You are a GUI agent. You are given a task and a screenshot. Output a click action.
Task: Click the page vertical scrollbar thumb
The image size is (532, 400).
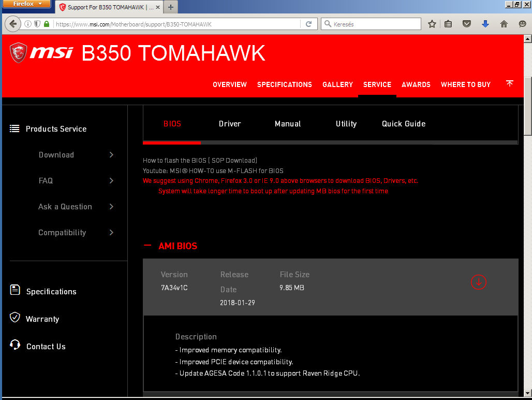[x=528, y=106]
